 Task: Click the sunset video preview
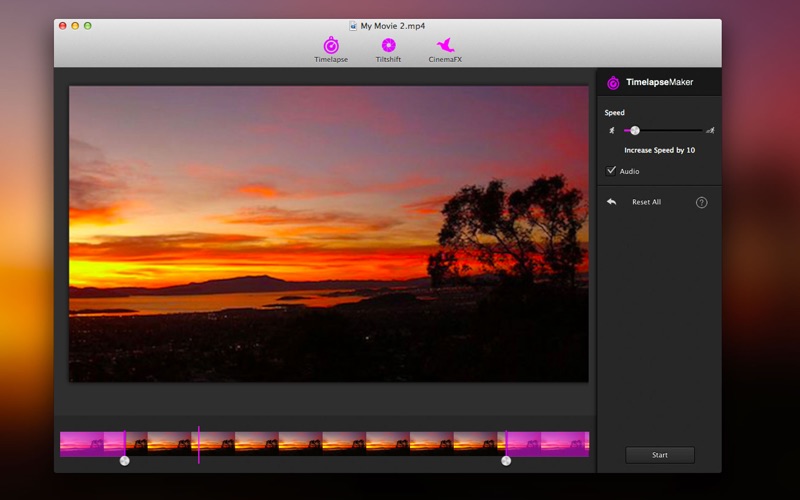click(x=328, y=233)
